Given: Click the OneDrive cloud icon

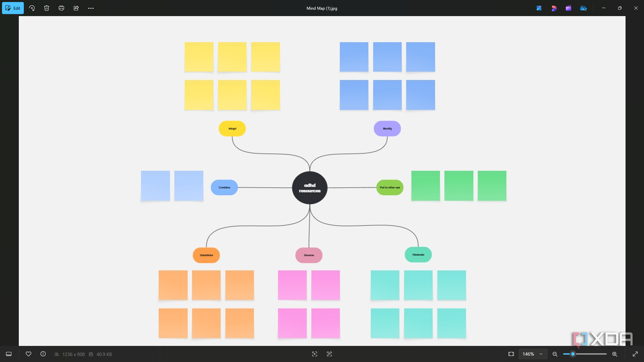Looking at the screenshot, I should (x=583, y=8).
